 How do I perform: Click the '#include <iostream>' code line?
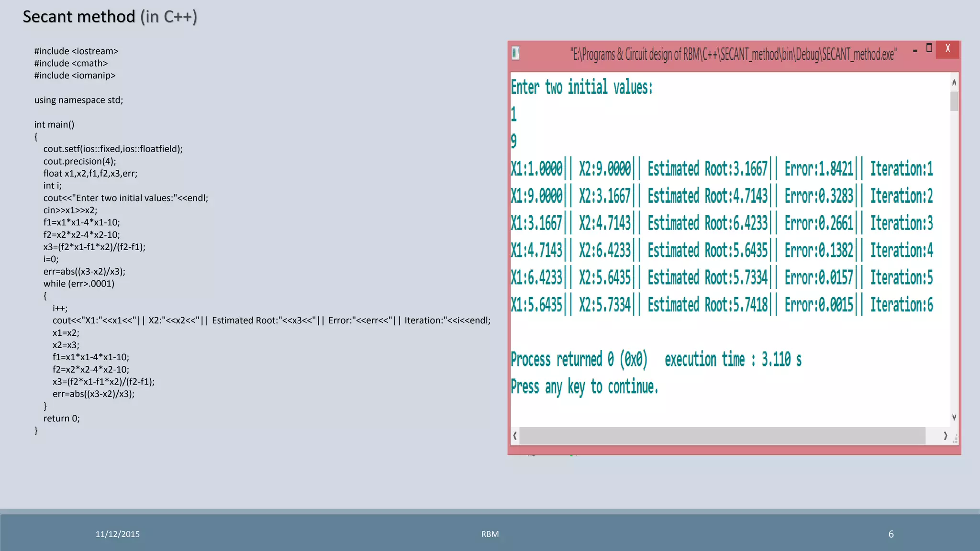click(x=76, y=51)
